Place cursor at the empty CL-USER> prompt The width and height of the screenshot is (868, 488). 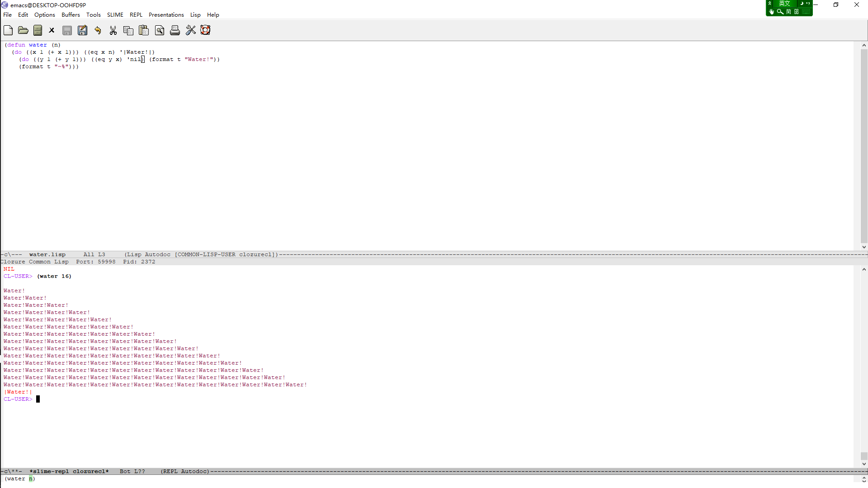38,399
